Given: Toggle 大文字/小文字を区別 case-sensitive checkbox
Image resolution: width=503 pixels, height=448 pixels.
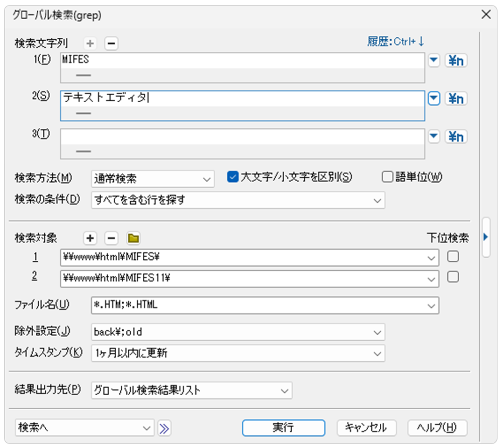Looking at the screenshot, I should point(232,177).
